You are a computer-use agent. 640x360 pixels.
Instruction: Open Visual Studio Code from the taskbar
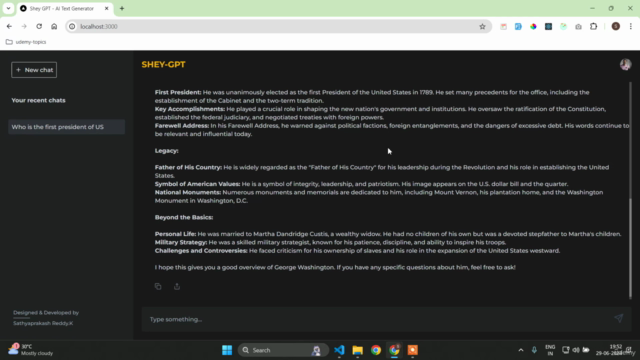339,350
